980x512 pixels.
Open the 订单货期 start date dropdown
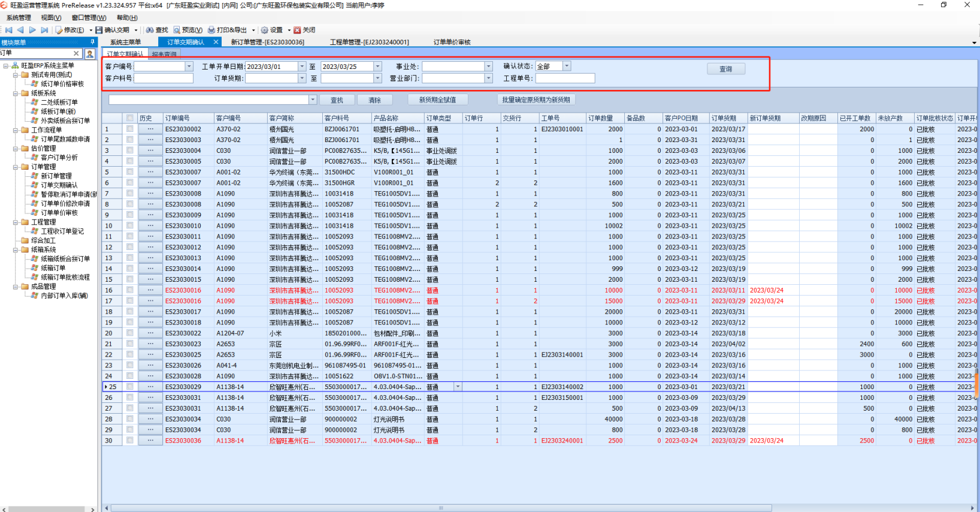pos(302,79)
